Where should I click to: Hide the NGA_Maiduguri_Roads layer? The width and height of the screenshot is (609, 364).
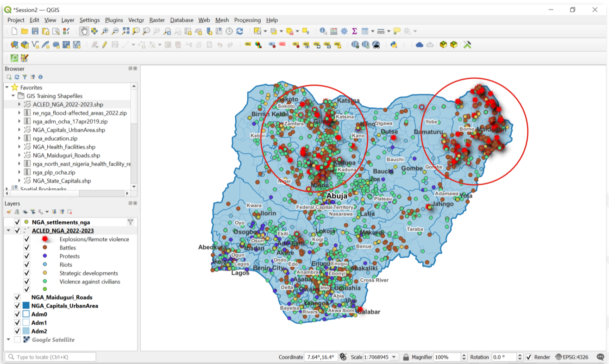tap(18, 297)
